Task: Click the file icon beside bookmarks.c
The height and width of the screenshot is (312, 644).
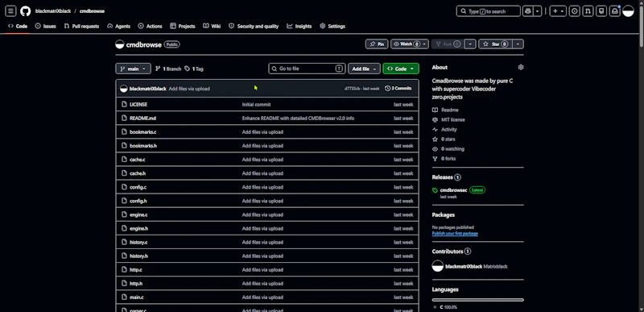Action: tap(124, 132)
